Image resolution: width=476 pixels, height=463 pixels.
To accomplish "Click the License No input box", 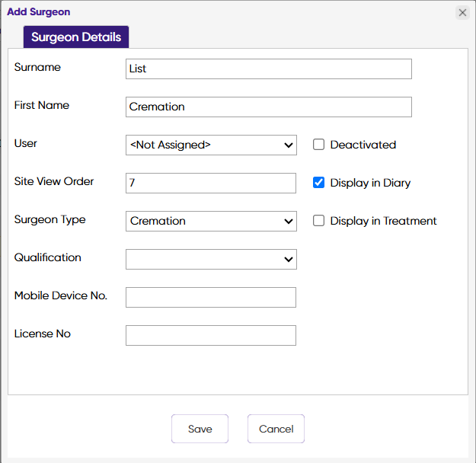I will click(210, 336).
